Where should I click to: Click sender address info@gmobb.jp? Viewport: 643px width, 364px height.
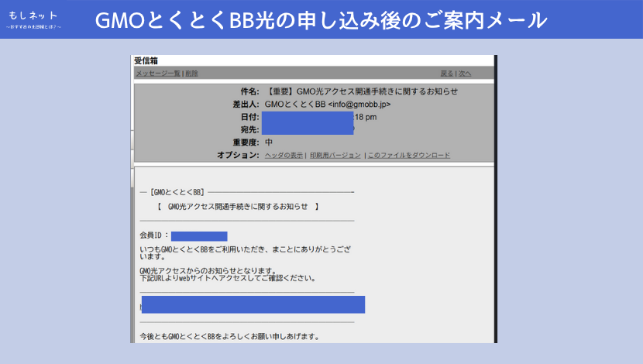359,104
